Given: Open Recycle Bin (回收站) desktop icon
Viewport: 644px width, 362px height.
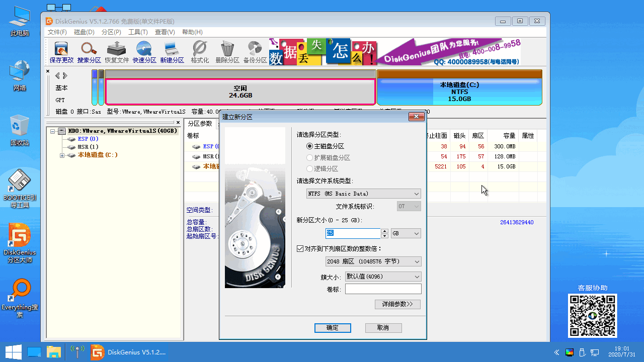Looking at the screenshot, I should click(20, 130).
